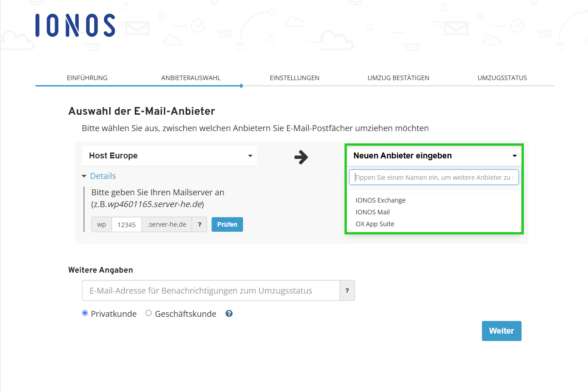Go to the Anbieterauswahl step
Viewport: 588px width, 391px height.
[x=191, y=78]
